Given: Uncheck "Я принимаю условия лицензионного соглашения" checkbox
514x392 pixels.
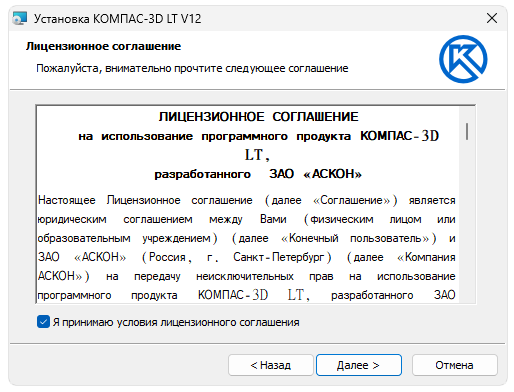Looking at the screenshot, I should pos(43,322).
